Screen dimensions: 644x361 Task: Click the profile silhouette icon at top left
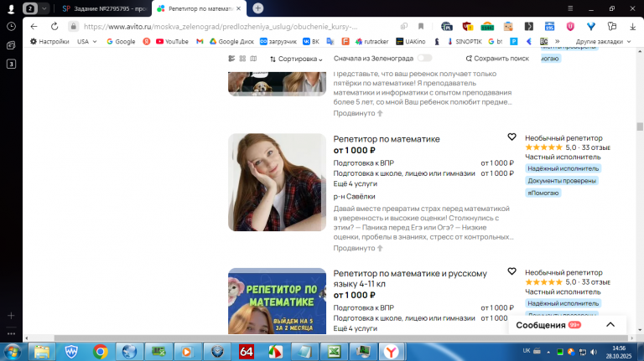coord(11,8)
